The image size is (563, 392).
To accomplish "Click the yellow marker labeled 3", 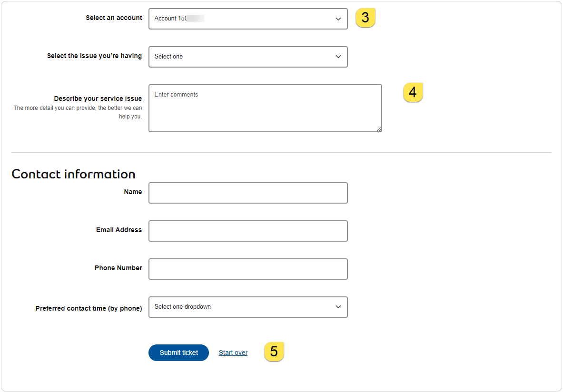I will tap(365, 17).
